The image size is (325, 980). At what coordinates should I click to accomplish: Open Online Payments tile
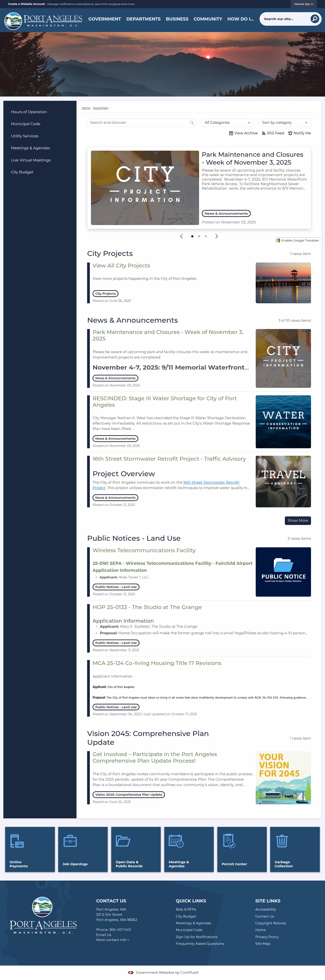(x=30, y=849)
